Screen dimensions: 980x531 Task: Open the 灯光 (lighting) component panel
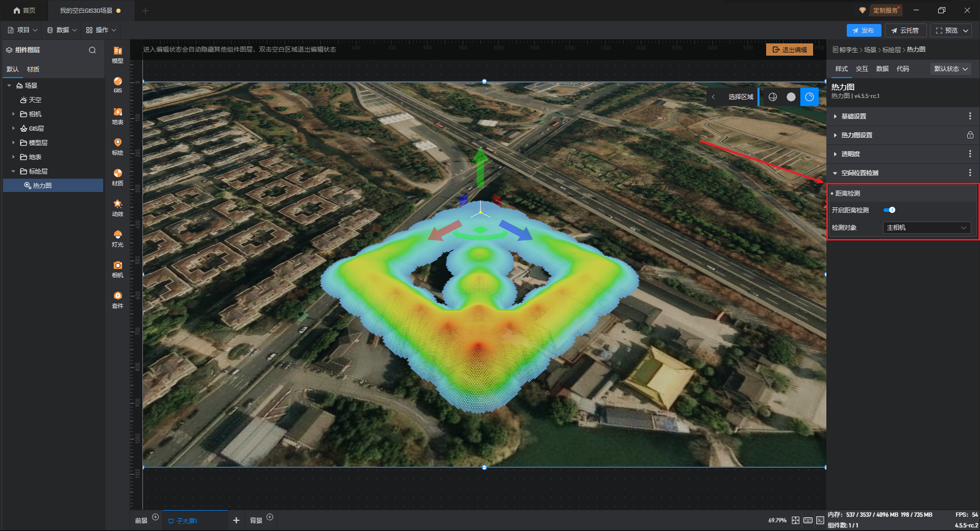pos(117,238)
